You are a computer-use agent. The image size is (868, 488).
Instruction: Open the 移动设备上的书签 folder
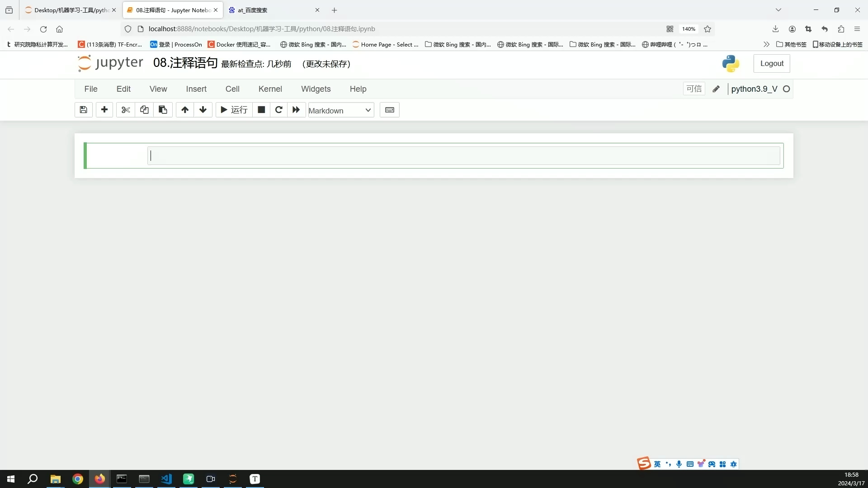point(838,44)
